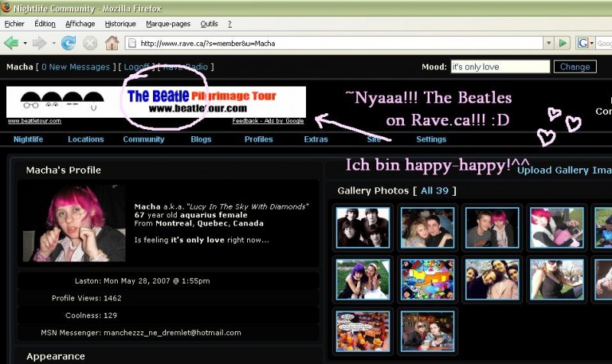Click the Laston: Mon May 28, 2007 text

(142, 281)
